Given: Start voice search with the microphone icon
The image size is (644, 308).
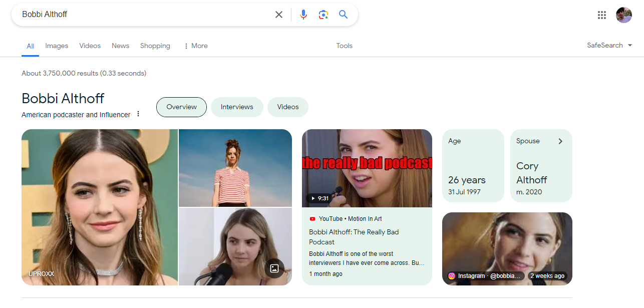Looking at the screenshot, I should click(303, 15).
